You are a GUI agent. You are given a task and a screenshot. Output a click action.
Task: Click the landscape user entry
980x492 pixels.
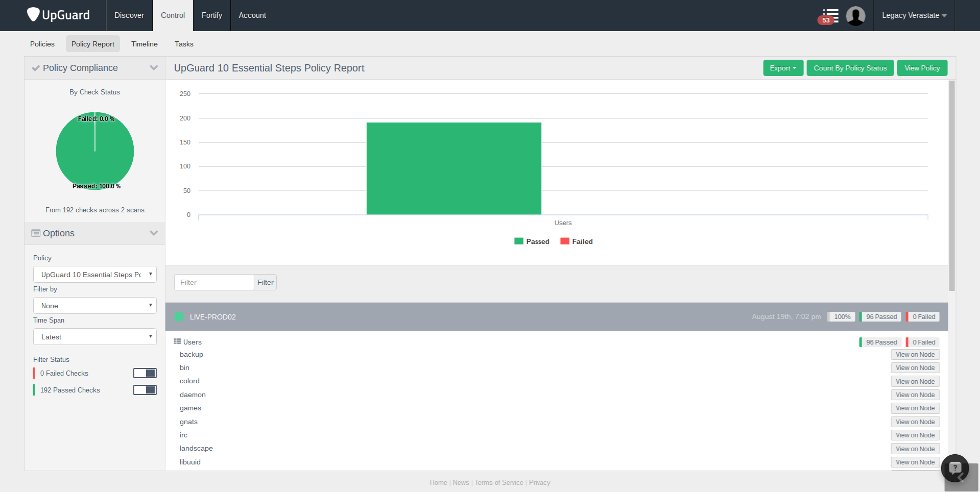point(196,448)
